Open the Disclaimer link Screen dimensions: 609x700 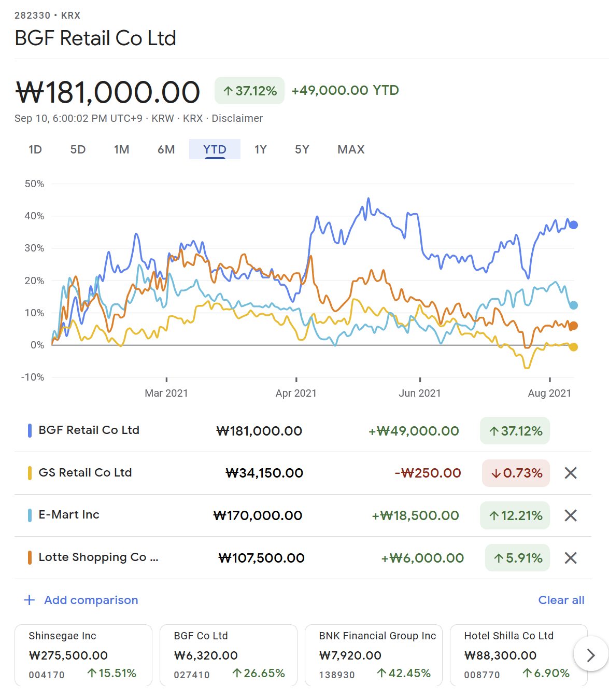(x=237, y=118)
